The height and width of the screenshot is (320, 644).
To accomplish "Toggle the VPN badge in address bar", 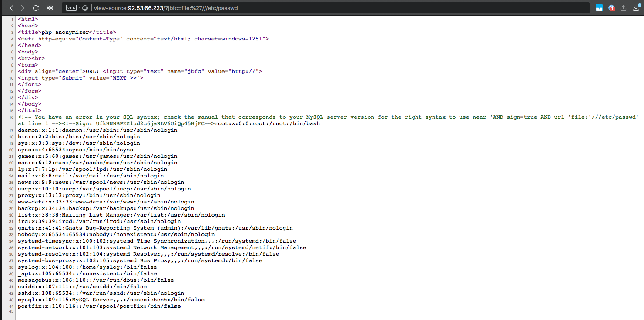I will (x=71, y=8).
